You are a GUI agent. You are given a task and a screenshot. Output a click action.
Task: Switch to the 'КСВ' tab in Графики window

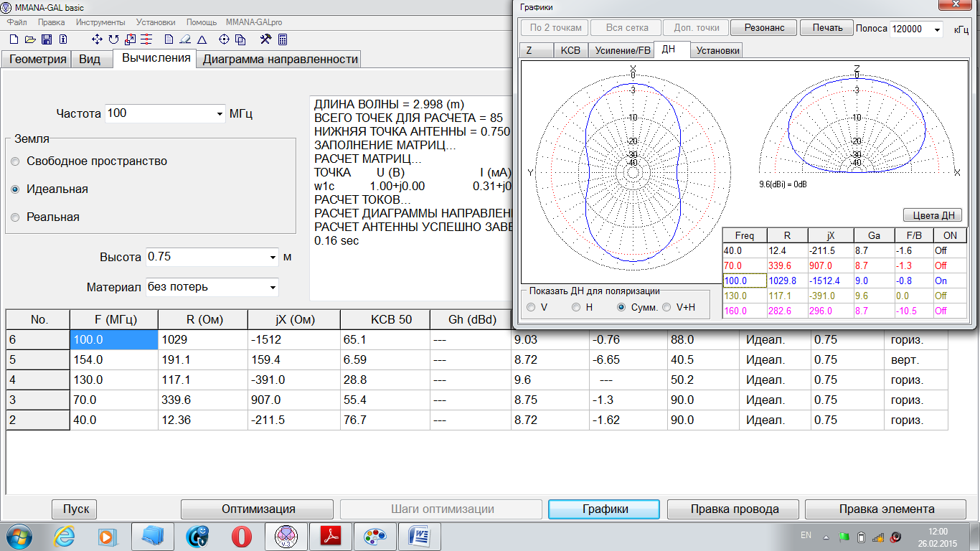[570, 50]
